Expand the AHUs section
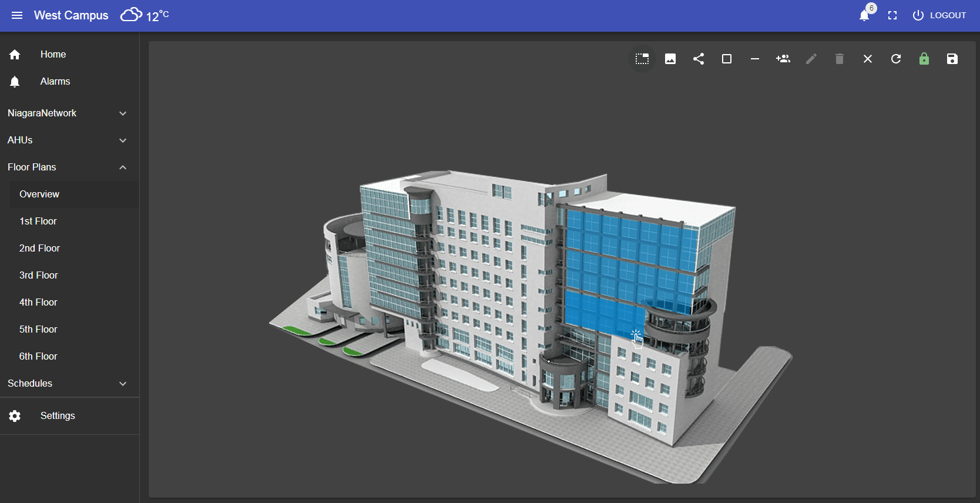 click(69, 140)
